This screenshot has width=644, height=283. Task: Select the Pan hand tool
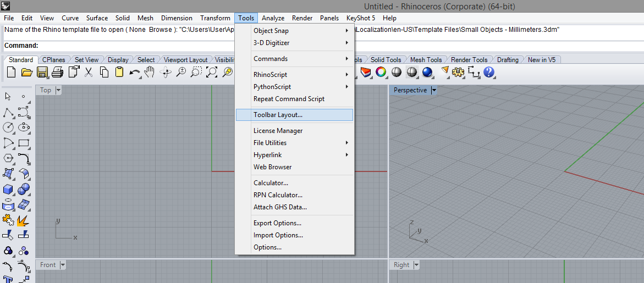click(x=150, y=72)
